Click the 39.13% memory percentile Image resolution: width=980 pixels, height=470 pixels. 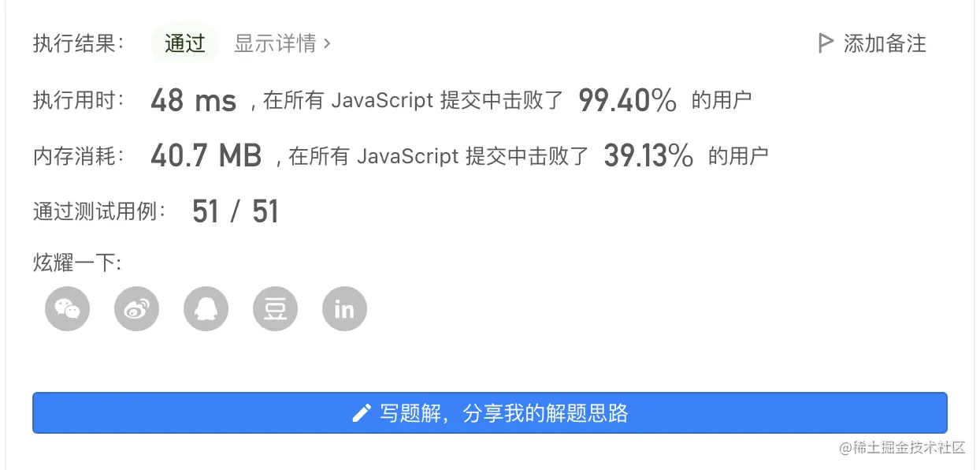coord(648,156)
